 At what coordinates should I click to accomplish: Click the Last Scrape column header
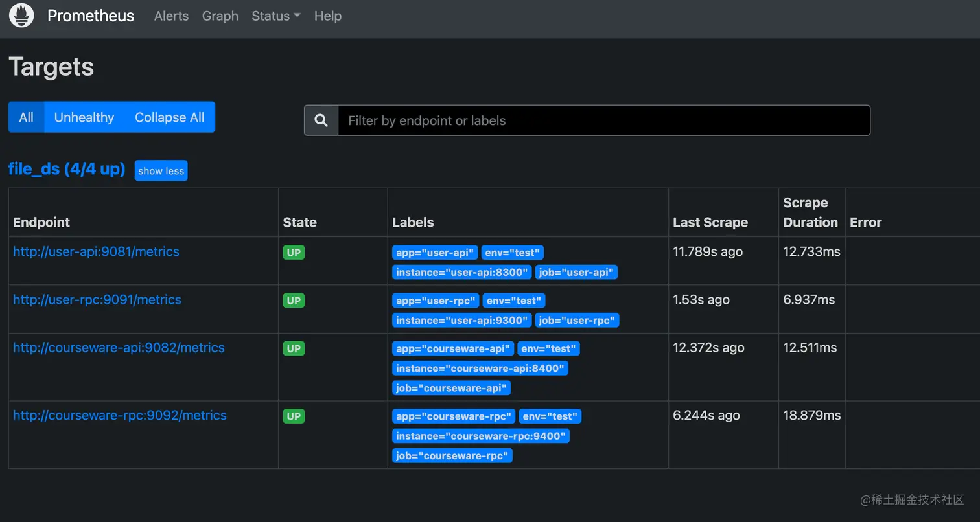(x=710, y=222)
